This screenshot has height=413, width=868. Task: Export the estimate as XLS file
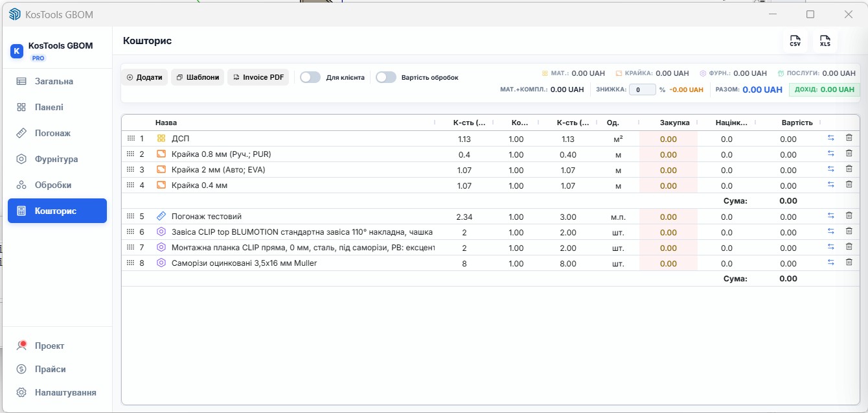coord(825,41)
